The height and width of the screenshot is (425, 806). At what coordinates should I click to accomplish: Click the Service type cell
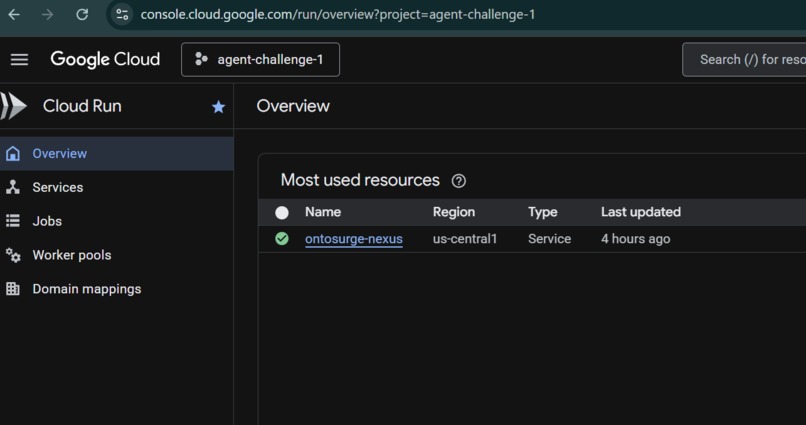pos(549,239)
